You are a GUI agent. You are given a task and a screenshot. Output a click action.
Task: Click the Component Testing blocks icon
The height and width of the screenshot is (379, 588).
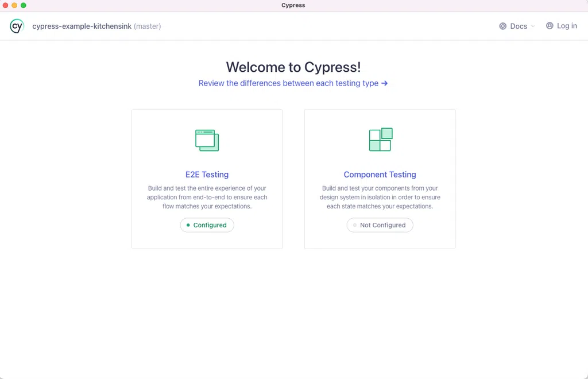tap(380, 140)
